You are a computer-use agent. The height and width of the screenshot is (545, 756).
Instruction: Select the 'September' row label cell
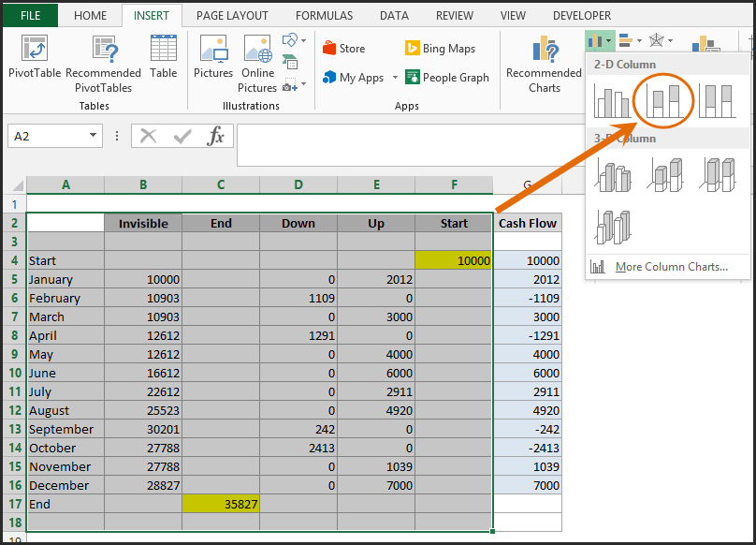65,429
